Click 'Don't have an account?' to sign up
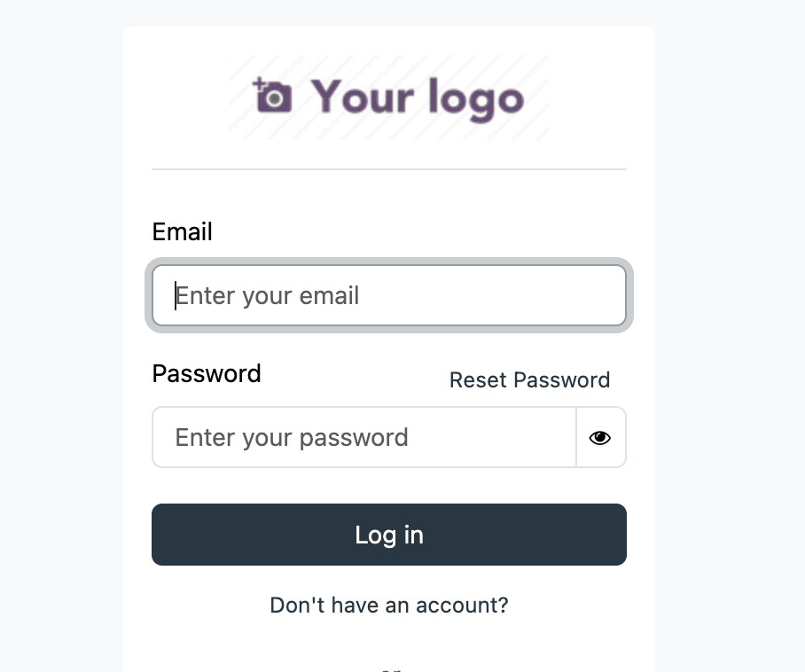This screenshot has height=672, width=805. click(389, 605)
